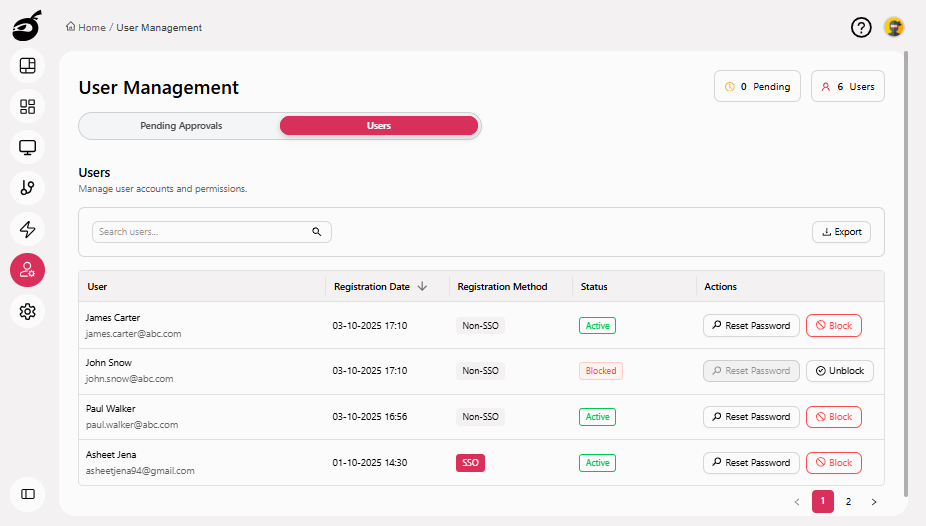Click Home in the breadcrumb
This screenshot has height=526, width=926.
92,27
